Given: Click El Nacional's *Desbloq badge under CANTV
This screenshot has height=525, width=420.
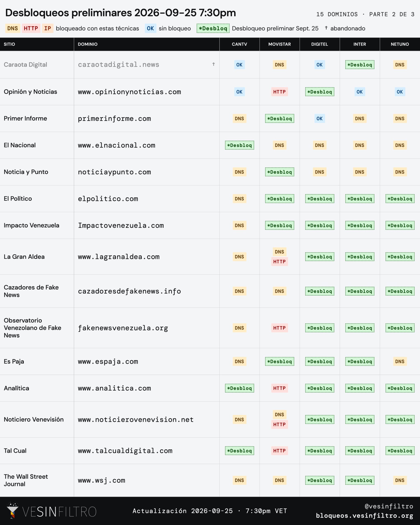Looking at the screenshot, I should coord(239,145).
